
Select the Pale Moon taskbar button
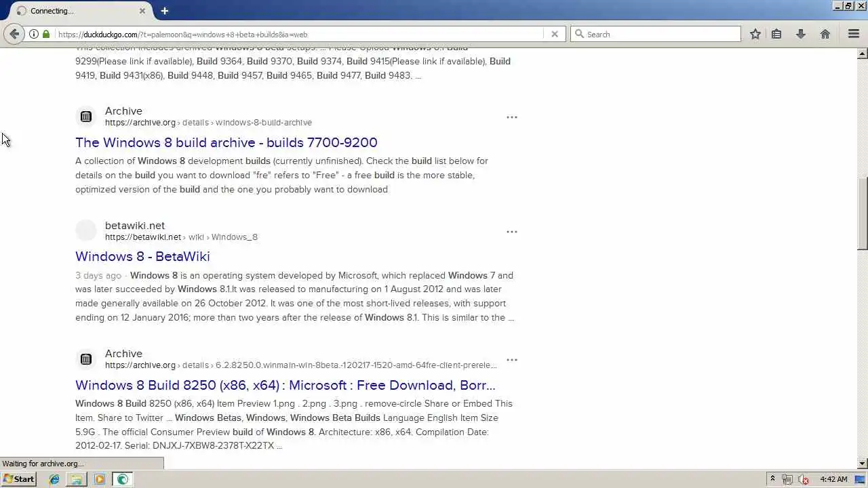pos(122,479)
